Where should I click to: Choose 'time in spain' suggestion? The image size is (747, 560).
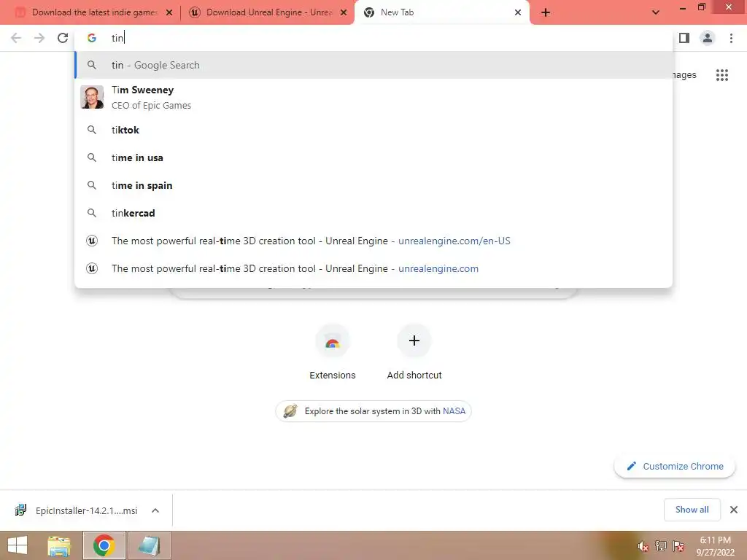pyautogui.click(x=374, y=185)
